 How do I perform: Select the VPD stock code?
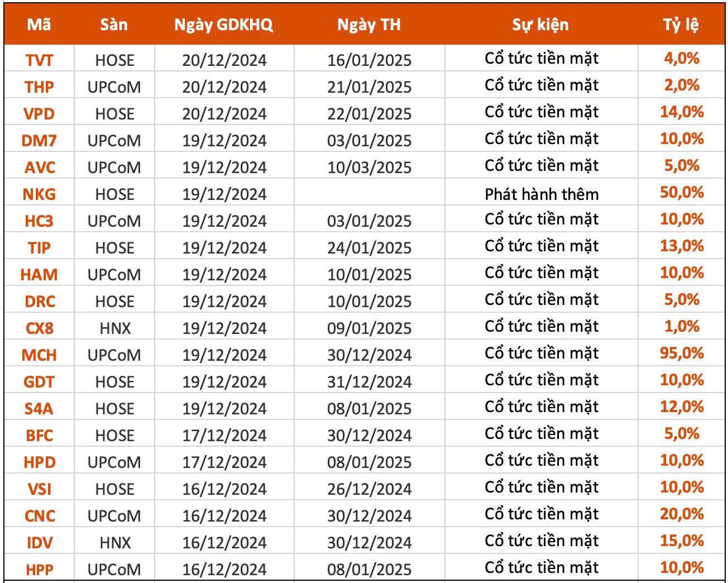point(39,114)
